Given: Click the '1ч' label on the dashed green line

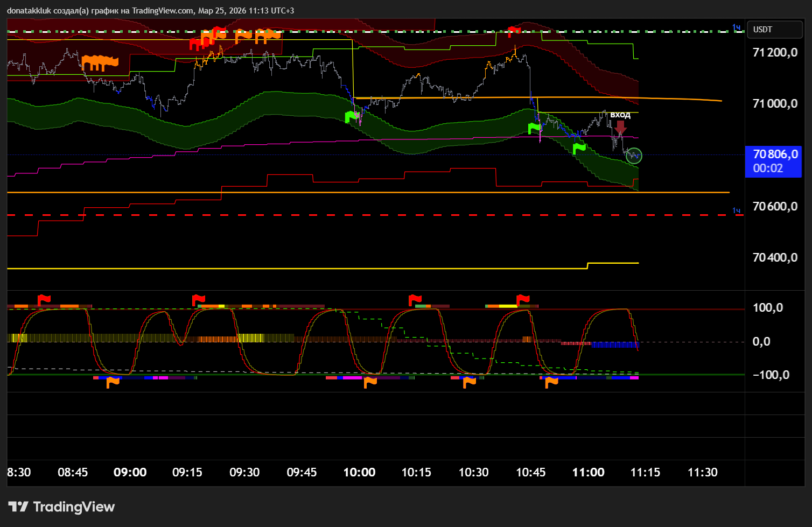Looking at the screenshot, I should (736, 27).
